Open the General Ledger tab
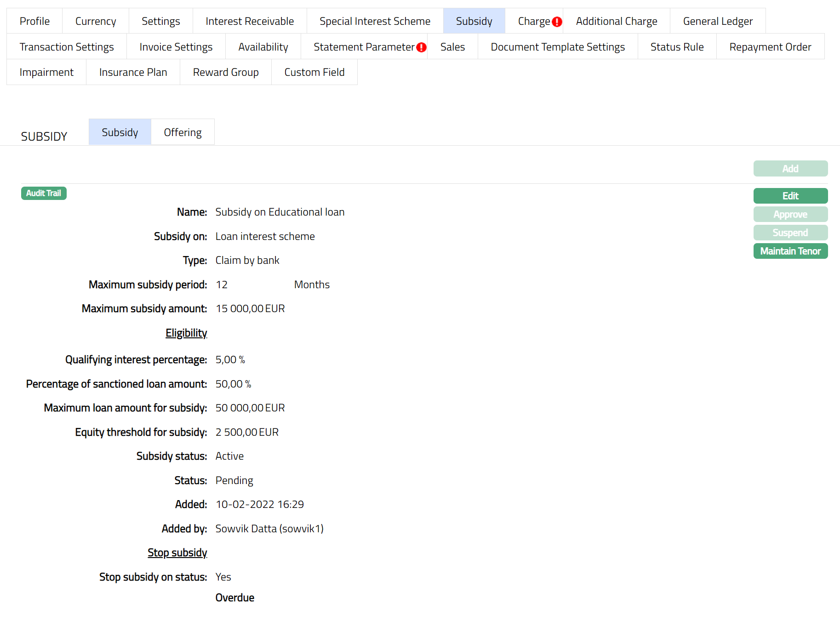Viewport: 840px width, 621px height. pyautogui.click(x=717, y=21)
